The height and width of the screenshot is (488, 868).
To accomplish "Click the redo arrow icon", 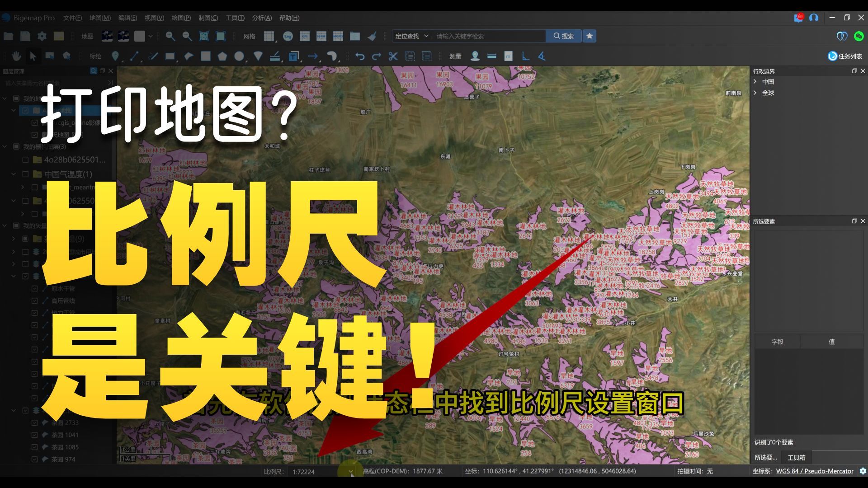I will click(376, 56).
